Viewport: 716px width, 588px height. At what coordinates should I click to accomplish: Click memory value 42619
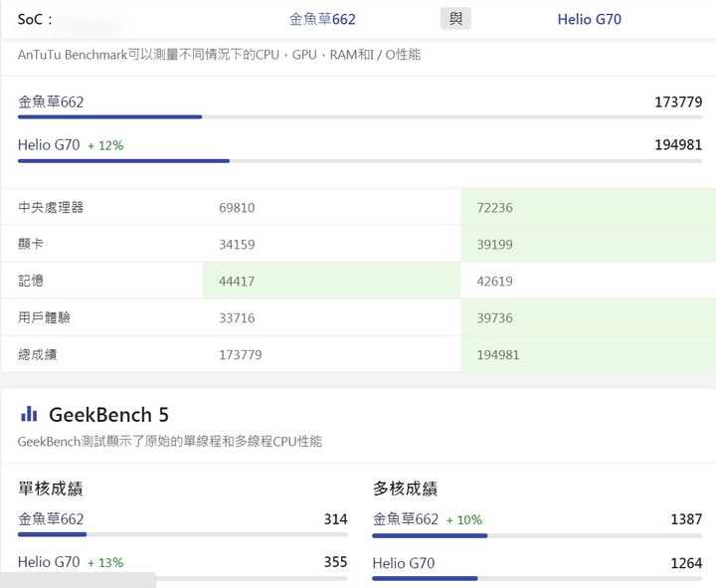pyautogui.click(x=494, y=281)
